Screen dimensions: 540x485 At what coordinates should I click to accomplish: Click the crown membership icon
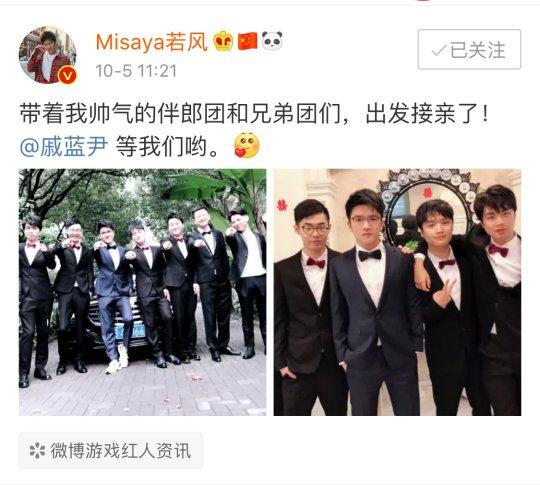(224, 42)
